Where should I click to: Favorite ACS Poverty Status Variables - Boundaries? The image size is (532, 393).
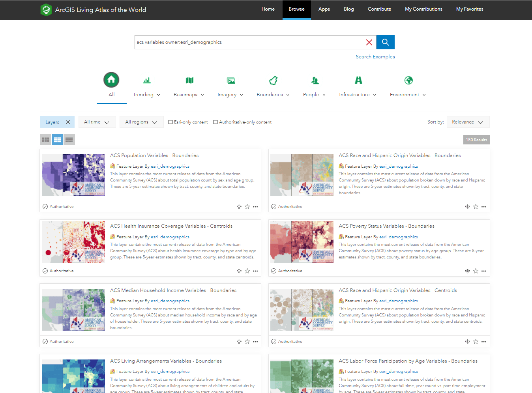point(476,271)
